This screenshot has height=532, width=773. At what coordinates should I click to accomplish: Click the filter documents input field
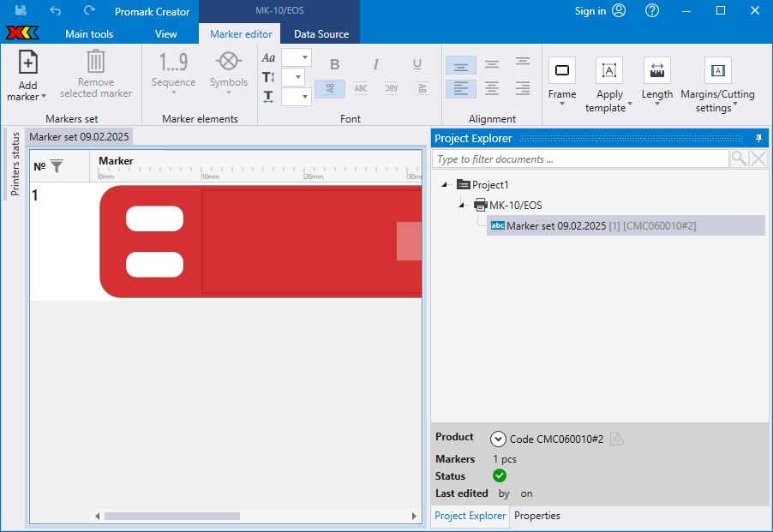pos(580,159)
